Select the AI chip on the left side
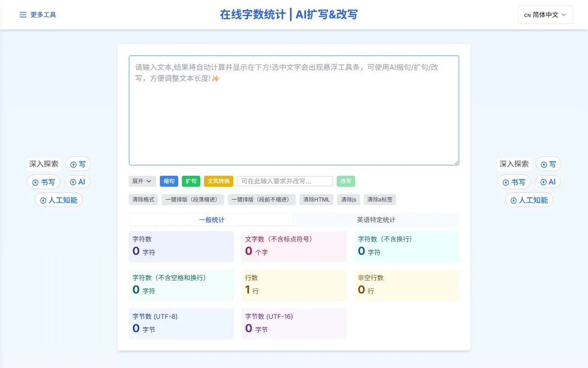588x368 pixels. pos(78,182)
